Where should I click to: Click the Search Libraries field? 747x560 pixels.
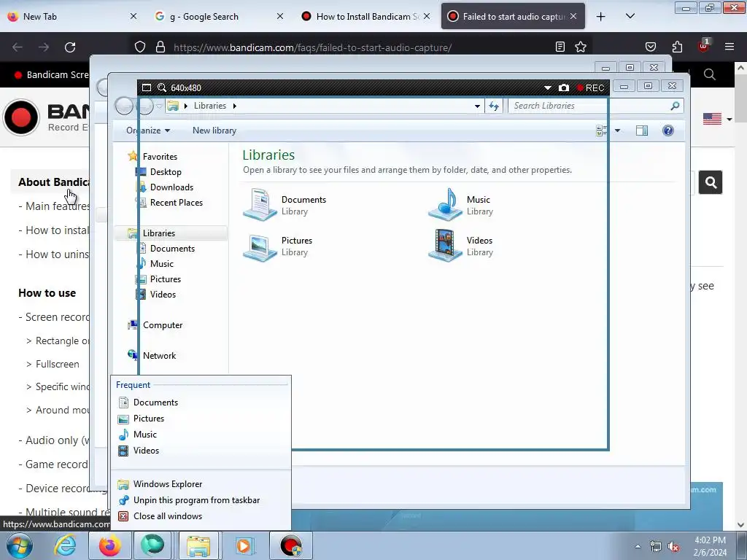[595, 106]
